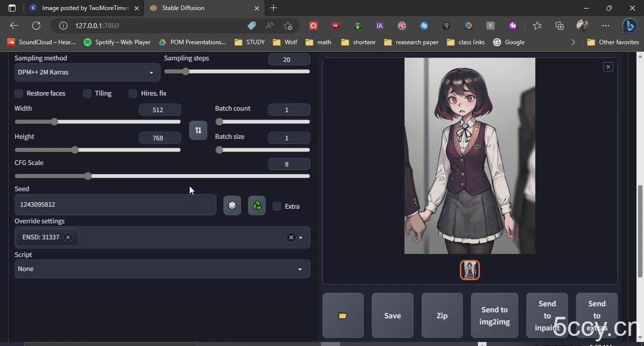Add this page to favorites star

pos(288,26)
